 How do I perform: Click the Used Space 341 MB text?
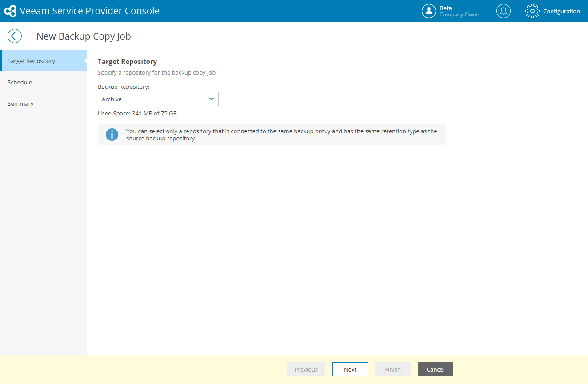point(137,113)
